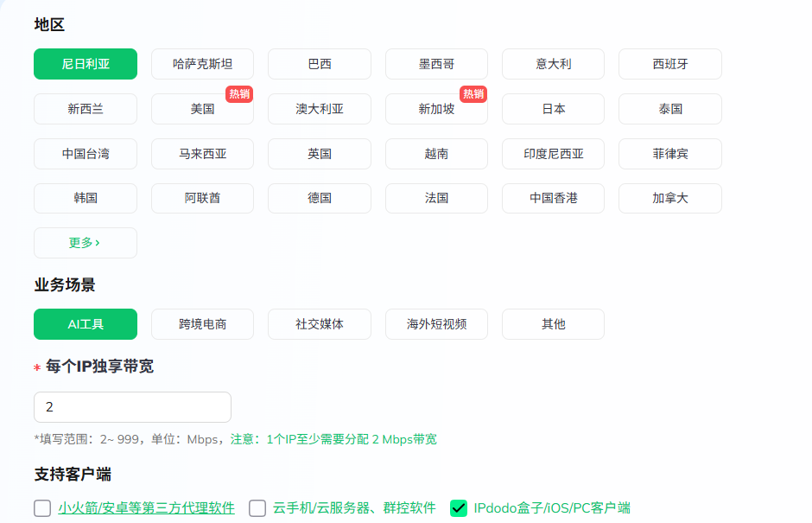
Task: Select the 美国 region with hot-sale badge
Action: click(202, 109)
